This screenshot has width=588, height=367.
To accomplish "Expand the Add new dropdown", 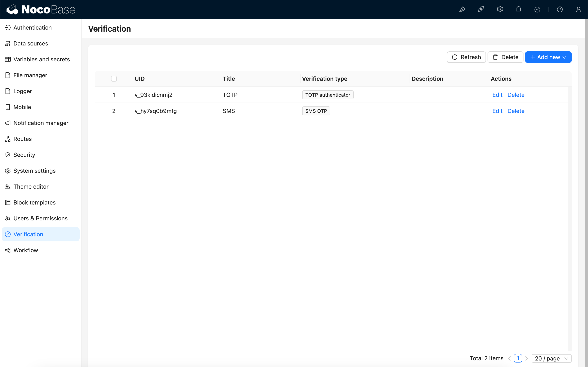I will coord(548,57).
